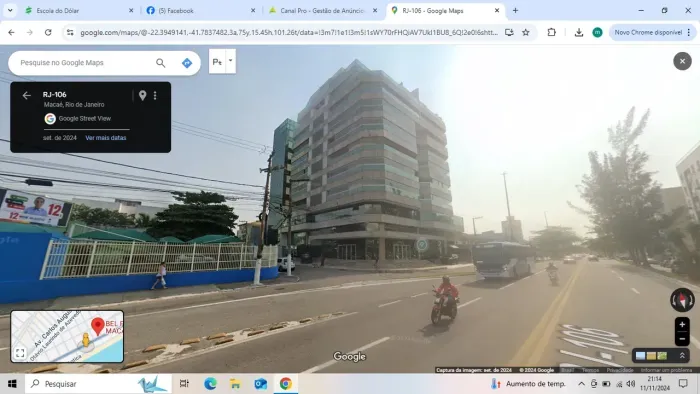This screenshot has height=394, width=700.
Task: Open a new browser tab with plus
Action: click(x=515, y=10)
